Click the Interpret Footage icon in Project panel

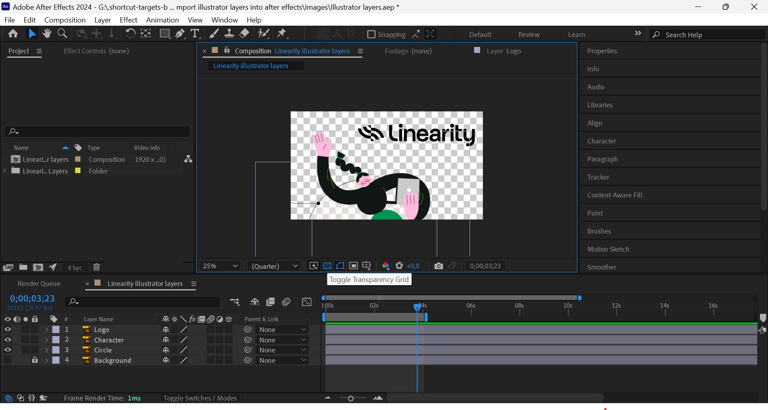(8, 267)
